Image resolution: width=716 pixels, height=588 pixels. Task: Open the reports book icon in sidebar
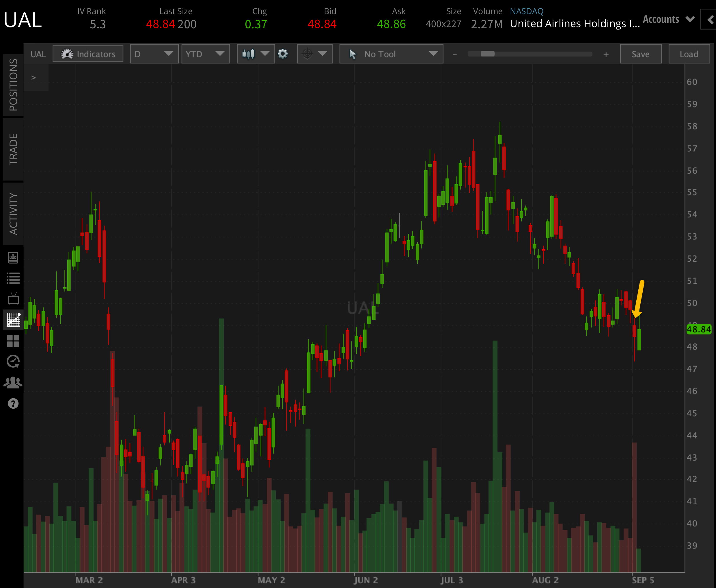point(14,257)
